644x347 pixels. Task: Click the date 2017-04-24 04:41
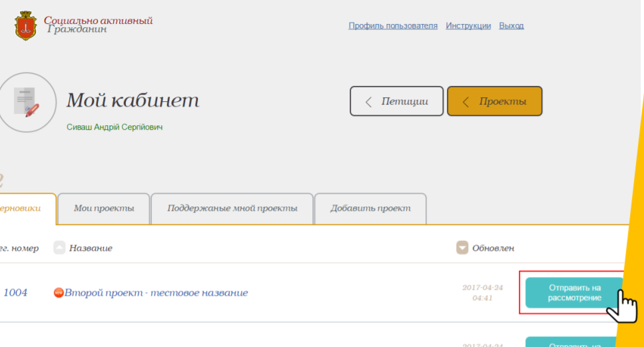click(x=483, y=292)
